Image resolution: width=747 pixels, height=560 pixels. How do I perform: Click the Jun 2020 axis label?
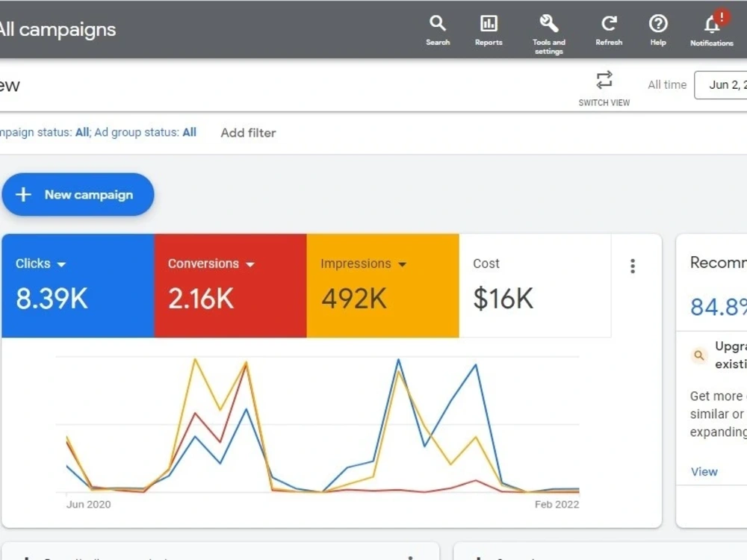(x=89, y=504)
